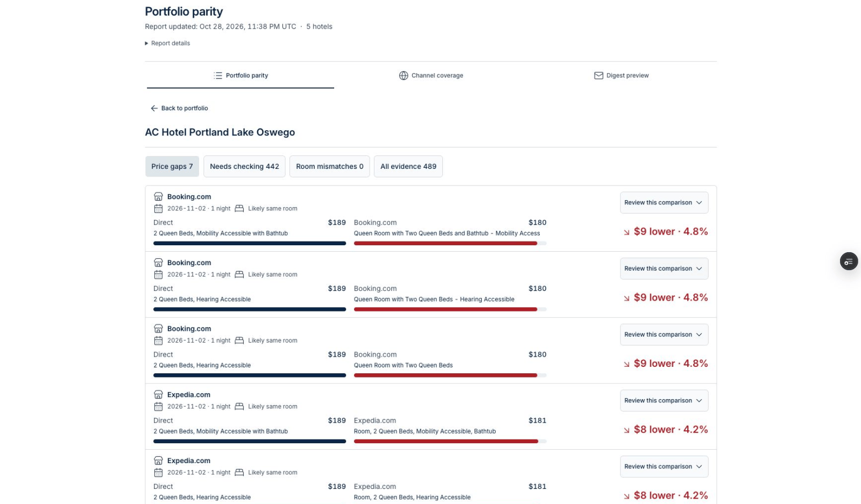Select the Price gaps 7 filter

tap(172, 167)
